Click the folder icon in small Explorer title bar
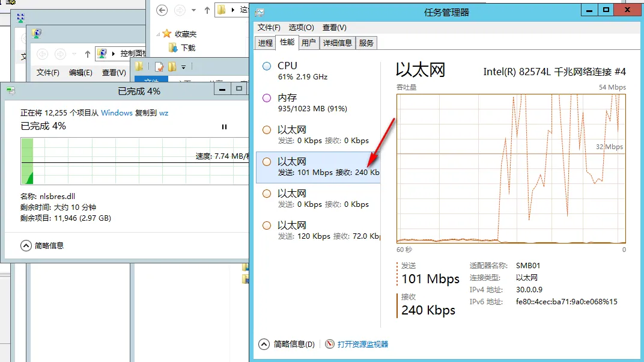This screenshot has width=644, height=362. 139,66
